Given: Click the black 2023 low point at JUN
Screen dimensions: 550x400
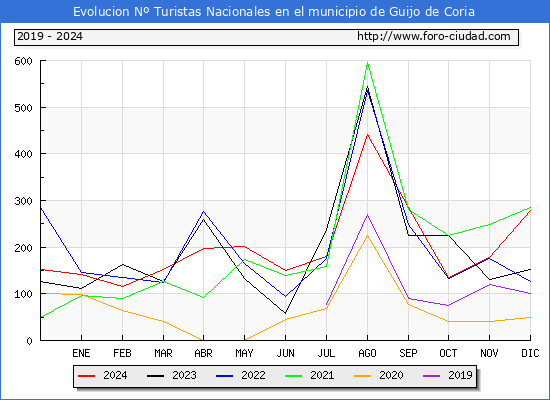Looking at the screenshot, I should coord(286,313).
